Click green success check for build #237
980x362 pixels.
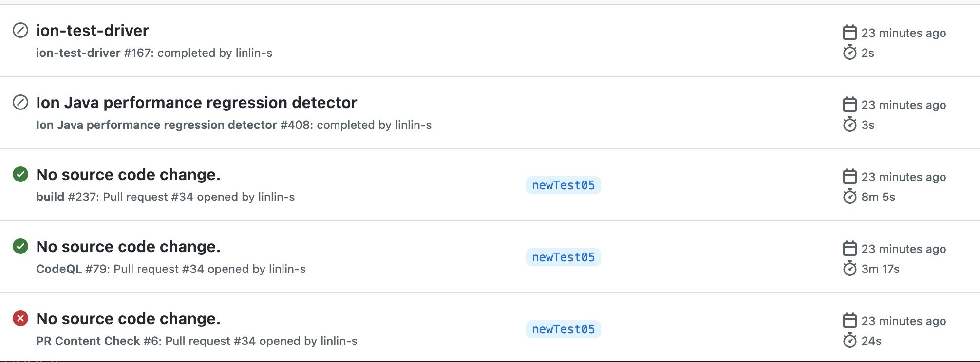[20, 174]
